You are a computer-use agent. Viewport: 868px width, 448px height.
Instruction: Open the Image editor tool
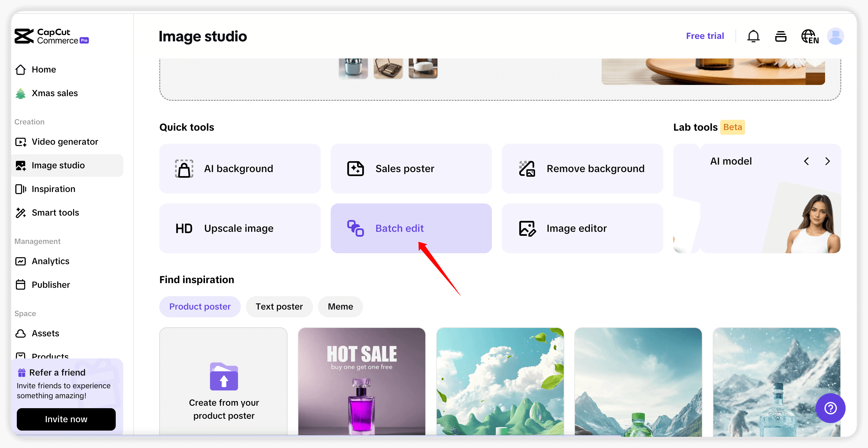coord(582,228)
